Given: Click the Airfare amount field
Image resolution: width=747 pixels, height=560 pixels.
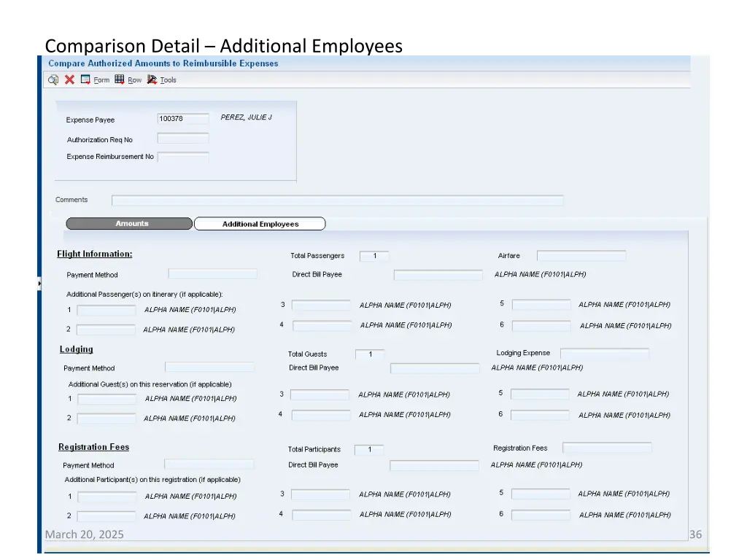Looking at the screenshot, I should click(x=581, y=256).
